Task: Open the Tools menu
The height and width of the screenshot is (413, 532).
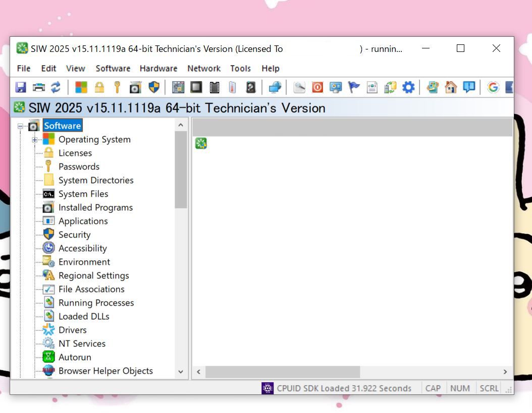Action: [240, 69]
